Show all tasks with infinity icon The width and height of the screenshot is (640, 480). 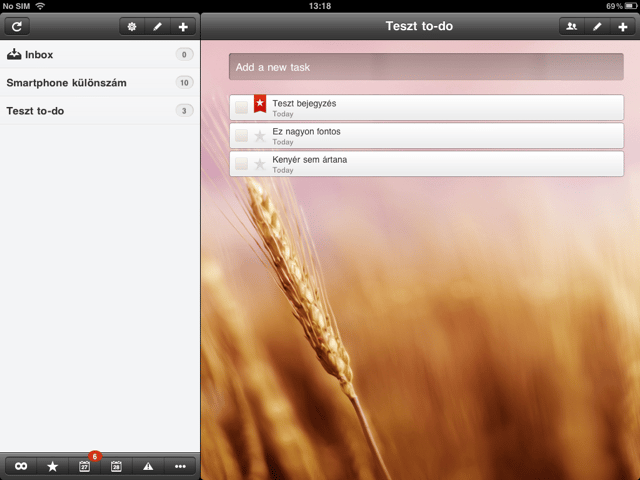coord(21,466)
